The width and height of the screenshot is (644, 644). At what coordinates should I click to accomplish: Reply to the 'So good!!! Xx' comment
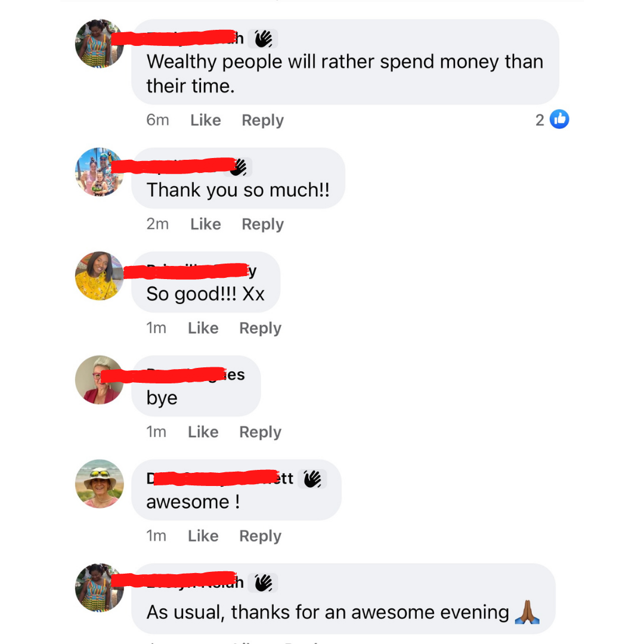click(x=260, y=328)
